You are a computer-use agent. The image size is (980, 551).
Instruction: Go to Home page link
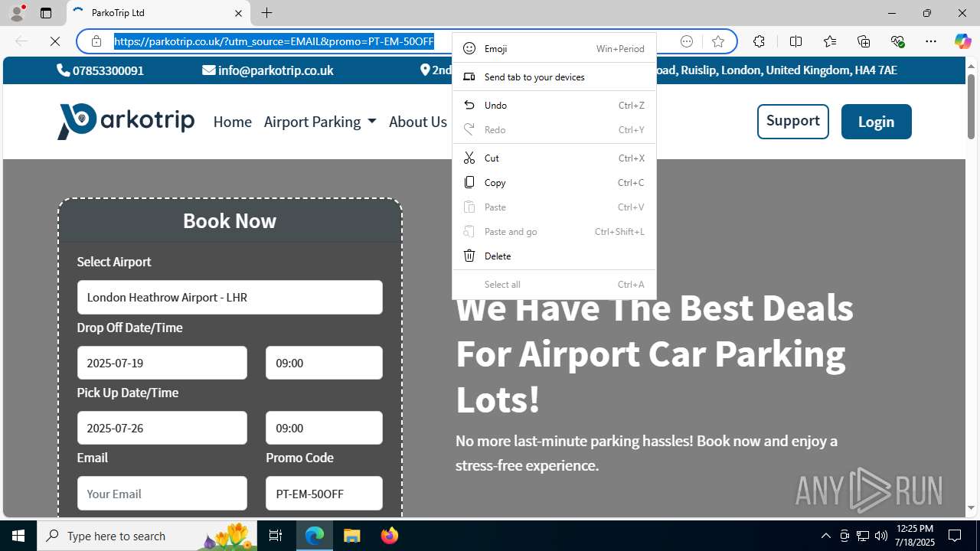(x=232, y=122)
